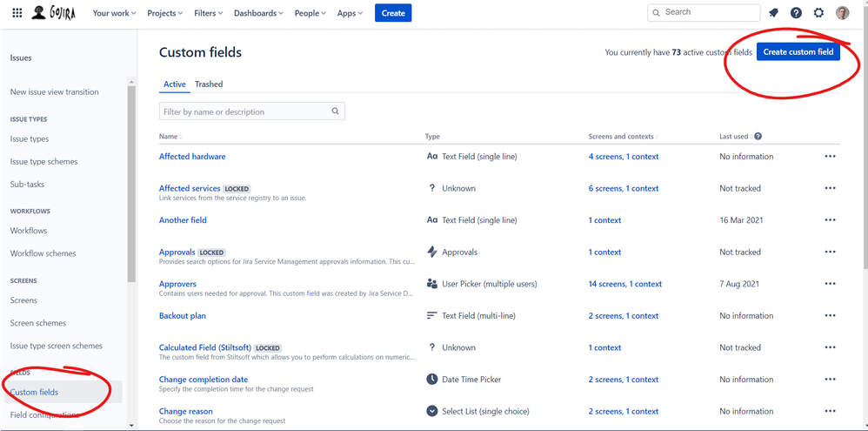This screenshot has height=431, width=868.
Task: Click Create custom field button
Action: click(798, 52)
